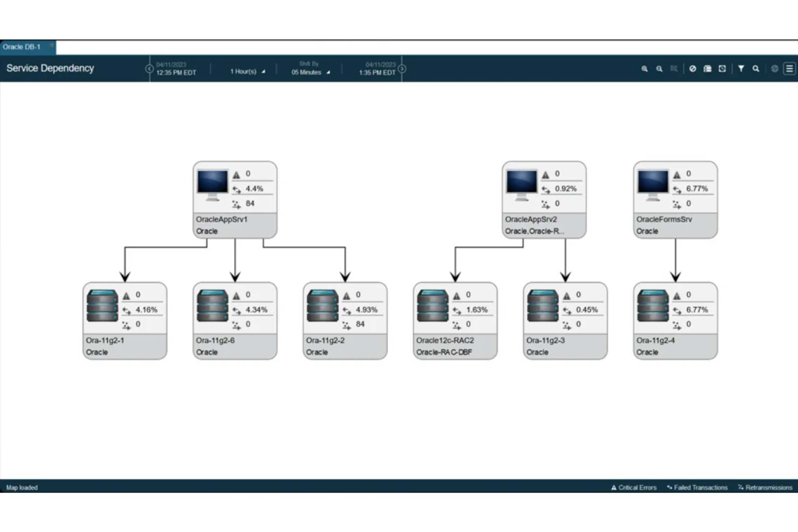Click the warning triangle on OracleFormsSrv node
Screen dimensions: 798x532
[677, 174]
